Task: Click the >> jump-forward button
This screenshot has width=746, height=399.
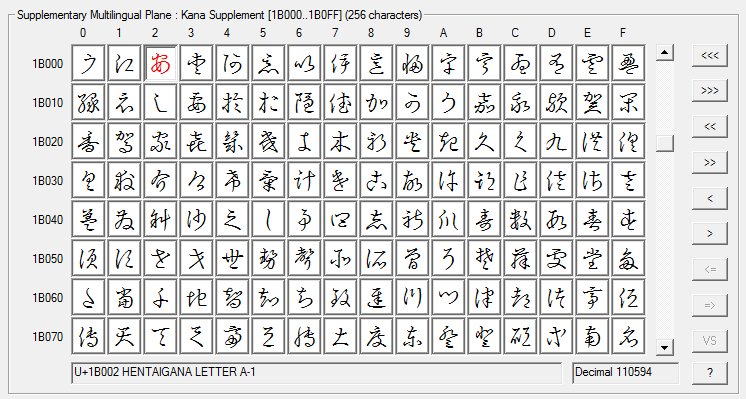Action: tap(709, 163)
